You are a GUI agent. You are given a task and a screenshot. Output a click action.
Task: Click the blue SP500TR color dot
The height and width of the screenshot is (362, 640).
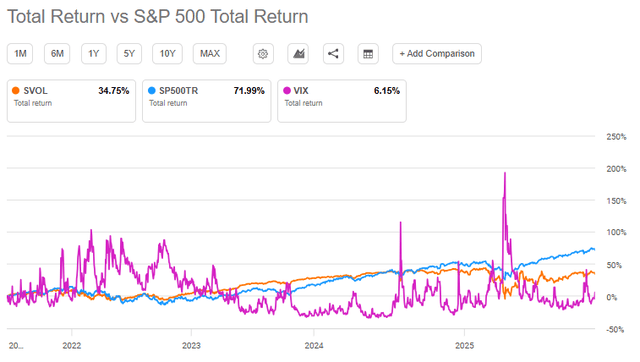151,91
